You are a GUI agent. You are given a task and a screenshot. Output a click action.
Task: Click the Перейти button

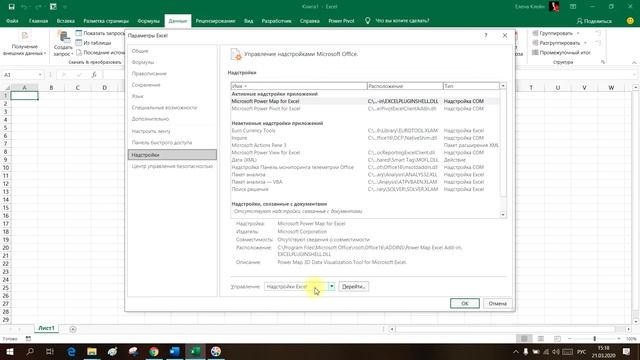353,287
